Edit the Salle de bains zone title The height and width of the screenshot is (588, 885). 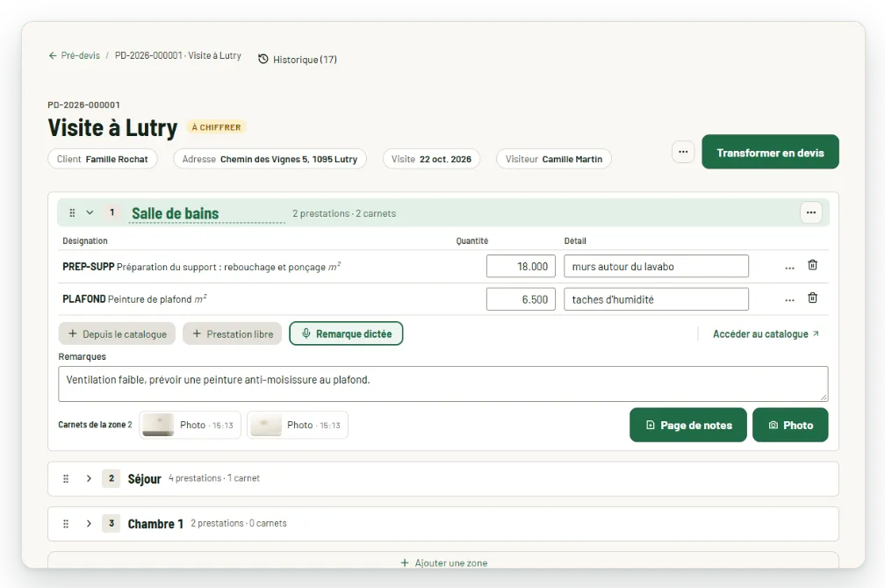point(206,213)
